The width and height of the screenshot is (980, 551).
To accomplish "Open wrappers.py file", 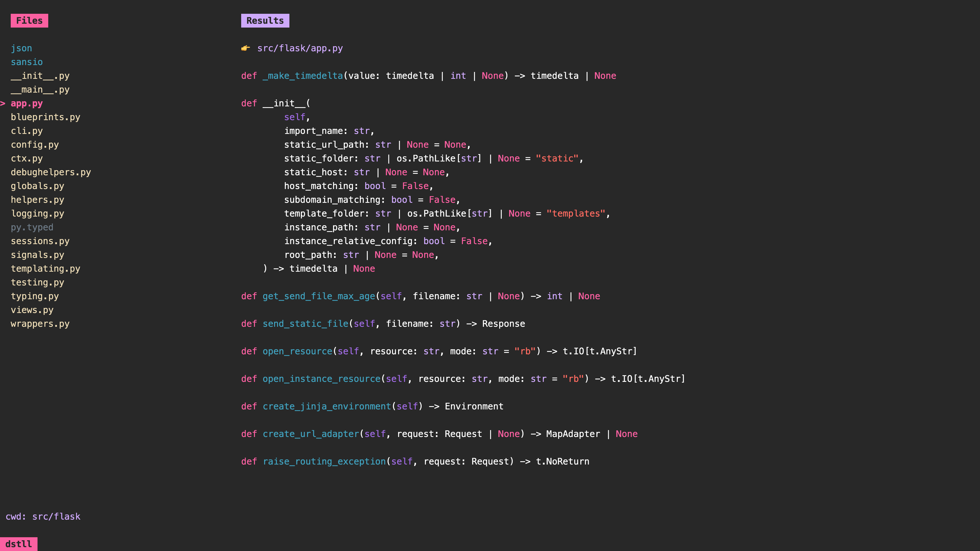I will [40, 324].
